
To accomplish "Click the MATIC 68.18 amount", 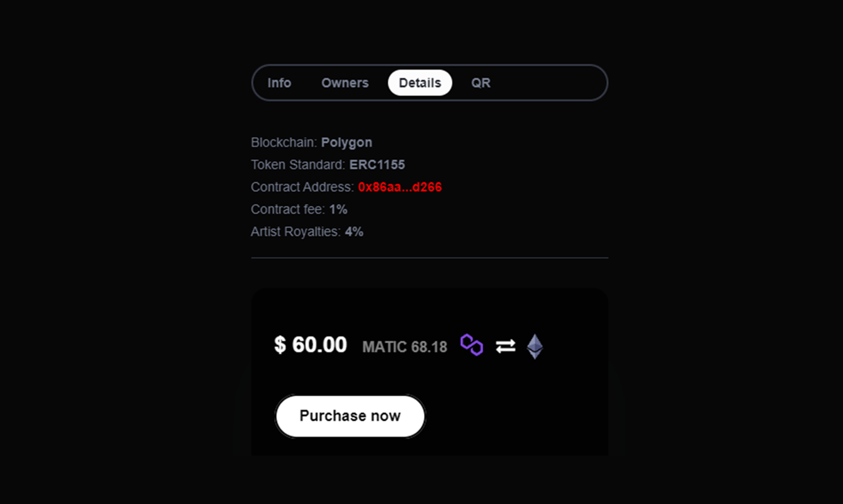I will 405,347.
